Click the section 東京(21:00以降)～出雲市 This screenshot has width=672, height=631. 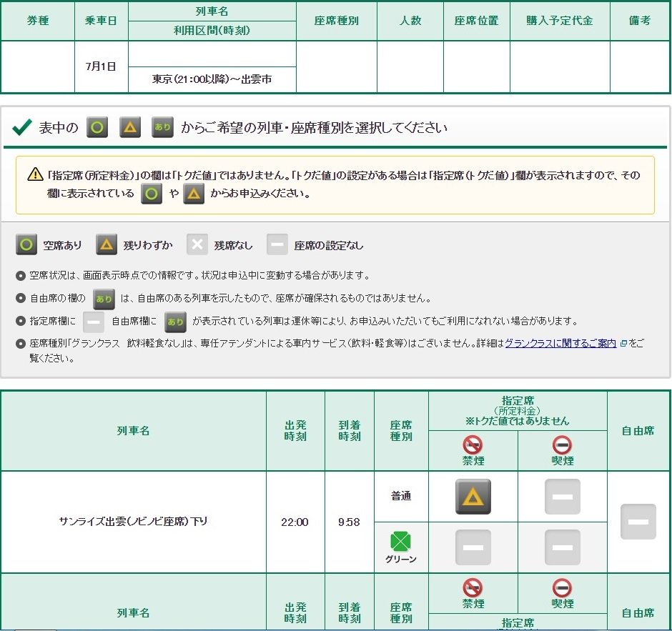(x=212, y=79)
